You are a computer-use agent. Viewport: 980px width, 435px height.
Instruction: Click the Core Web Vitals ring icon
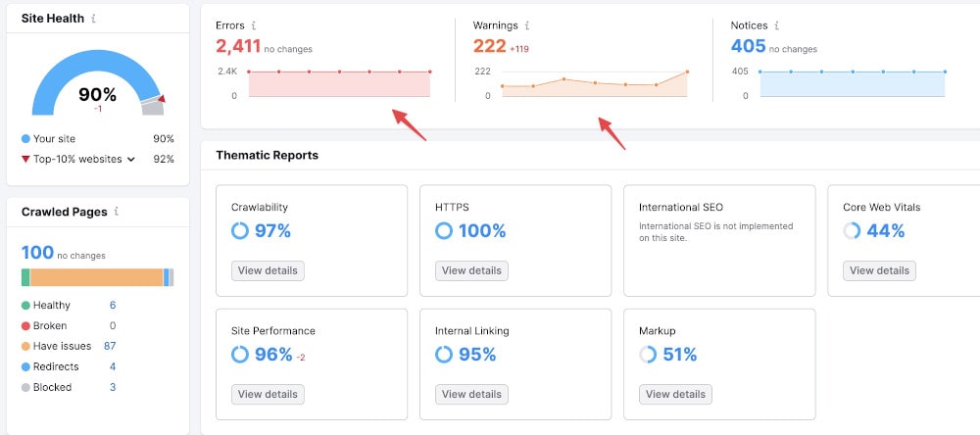pos(852,231)
